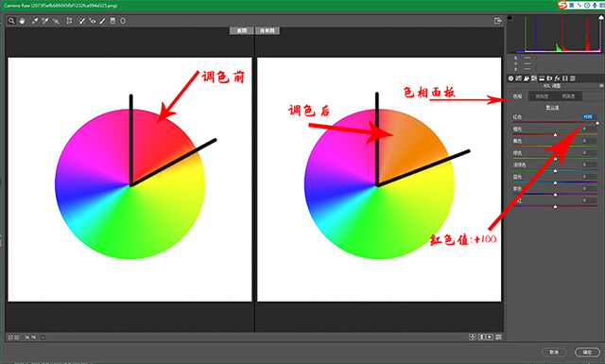Viewport: 605px width, 364px height.
Task: Toggle the shadow clipping warning in histogram
Action: click(510, 18)
